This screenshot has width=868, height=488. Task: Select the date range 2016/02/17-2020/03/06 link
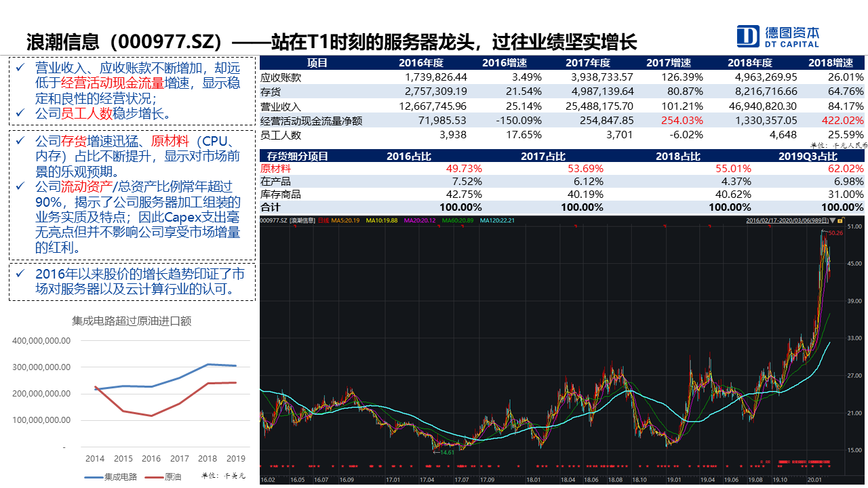point(787,220)
